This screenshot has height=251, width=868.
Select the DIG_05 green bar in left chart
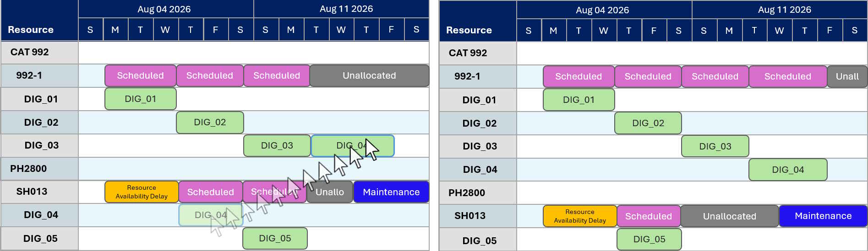point(275,238)
